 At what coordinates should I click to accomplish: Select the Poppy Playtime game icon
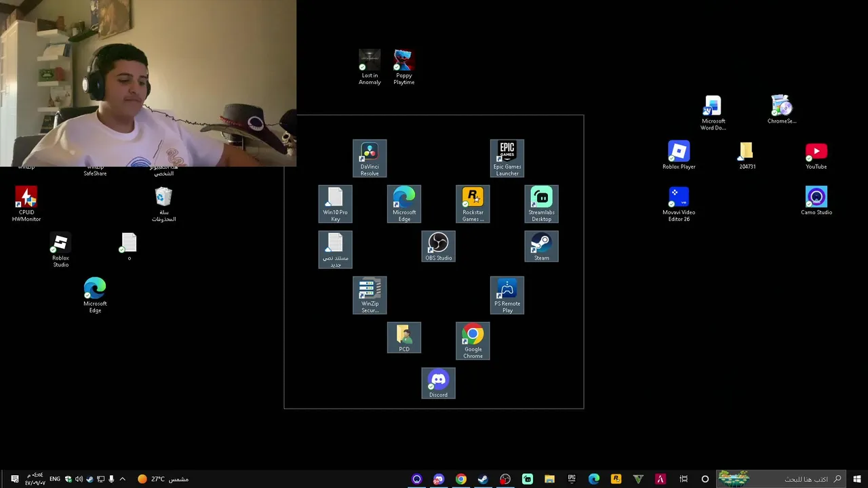pos(404,67)
